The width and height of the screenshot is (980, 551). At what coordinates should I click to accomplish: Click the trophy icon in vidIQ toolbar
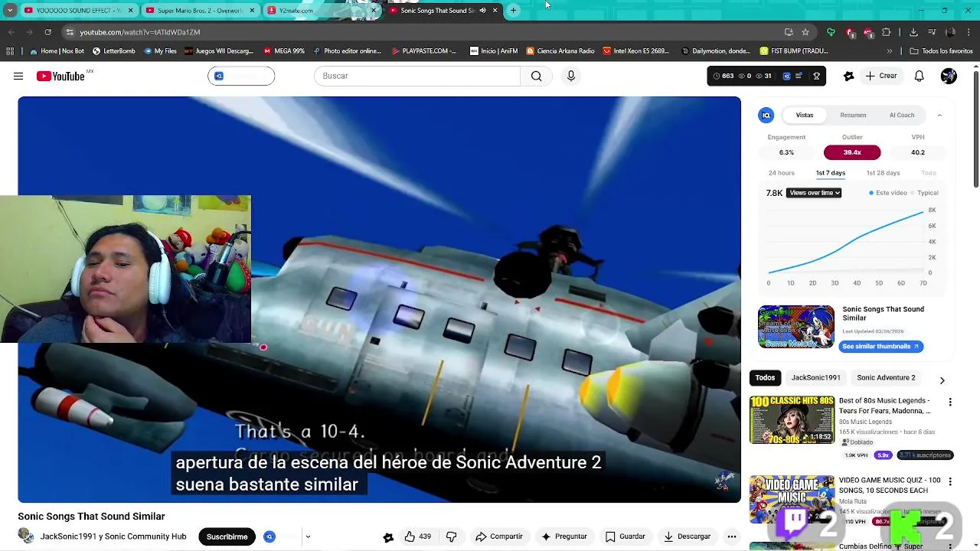(x=817, y=76)
